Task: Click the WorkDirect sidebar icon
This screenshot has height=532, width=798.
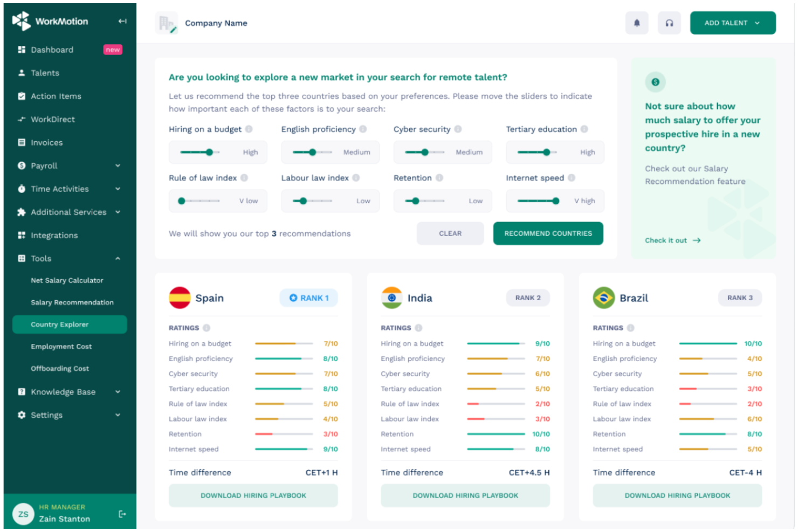Action: [22, 119]
